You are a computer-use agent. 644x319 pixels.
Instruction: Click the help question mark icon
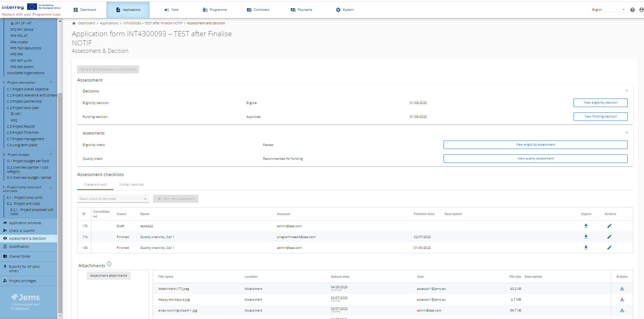tap(632, 10)
